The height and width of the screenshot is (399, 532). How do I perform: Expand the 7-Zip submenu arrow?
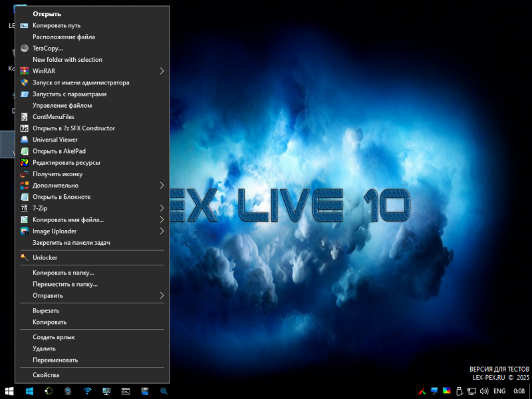click(x=162, y=208)
